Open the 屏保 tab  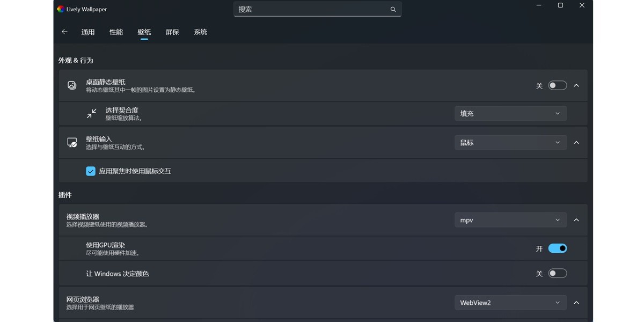click(x=172, y=32)
